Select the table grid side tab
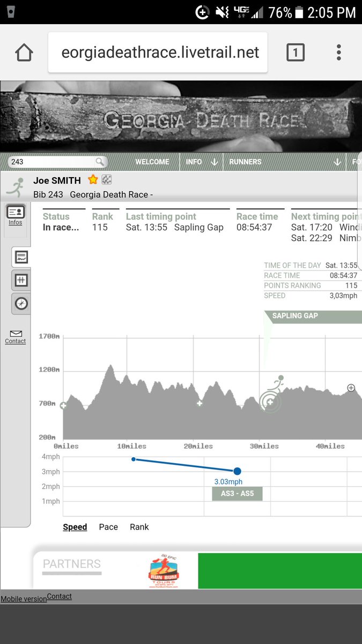This screenshot has width=362, height=644. click(x=21, y=280)
